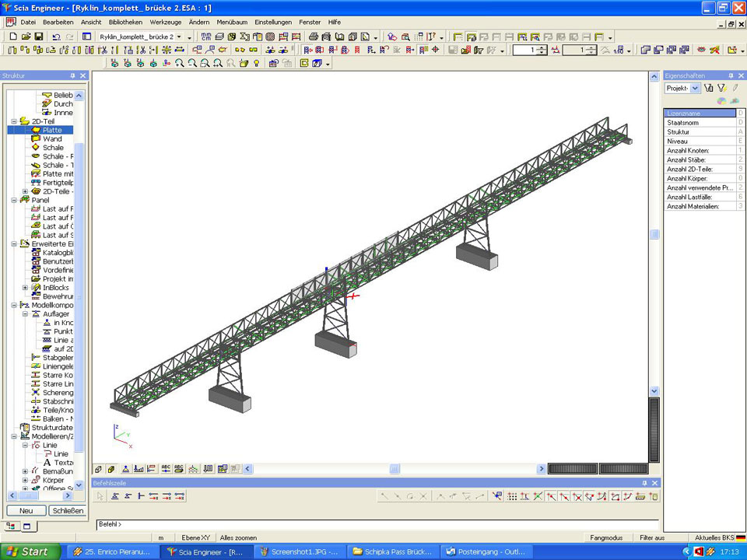Click the Print icon in toolbar
This screenshot has height=560, width=747.
pos(314,37)
